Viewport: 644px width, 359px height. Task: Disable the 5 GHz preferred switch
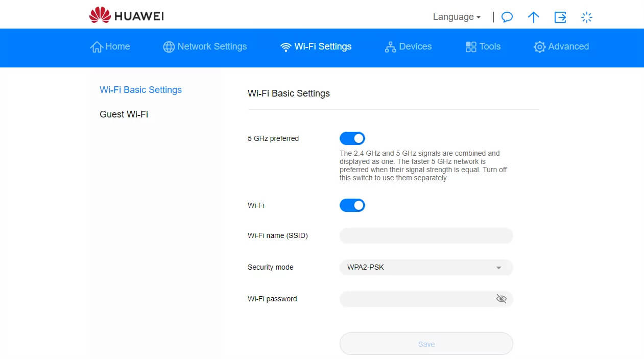352,138
